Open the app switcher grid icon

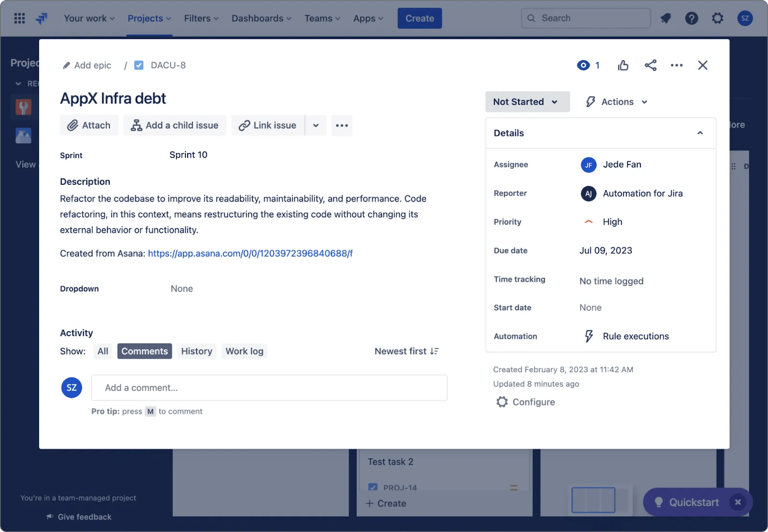coord(19,18)
